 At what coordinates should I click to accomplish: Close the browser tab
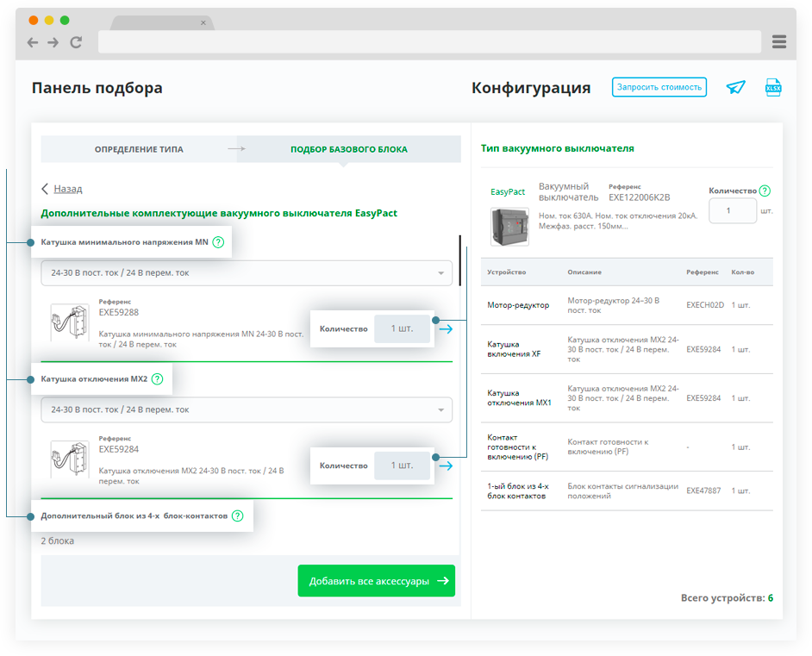203,22
